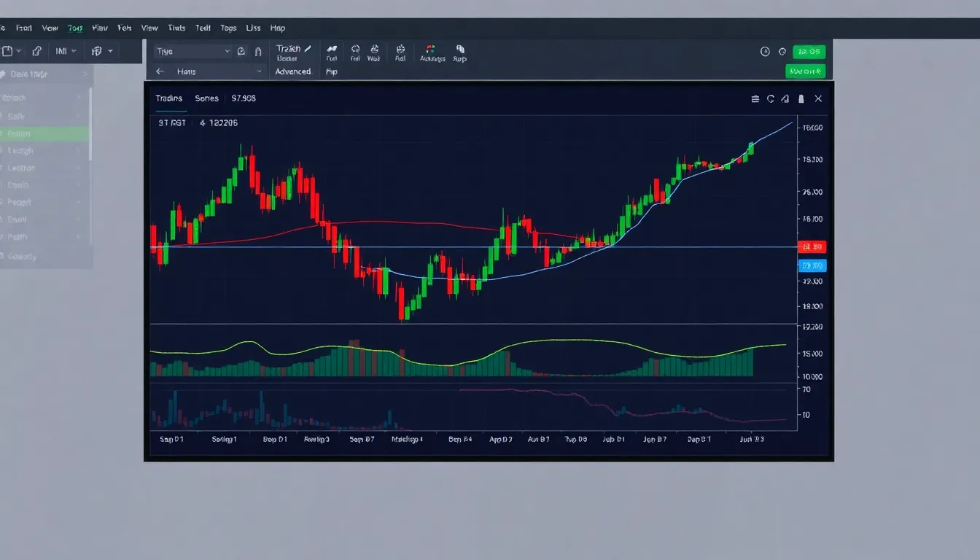Expand the document icon dropdown arrow
Image resolution: width=980 pixels, height=560 pixels.
(x=18, y=51)
